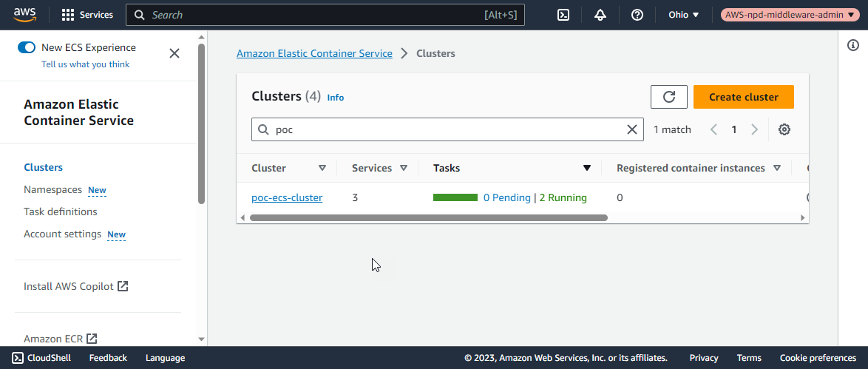Image resolution: width=868 pixels, height=369 pixels.
Task: Click the 1 match text
Action: (x=672, y=129)
